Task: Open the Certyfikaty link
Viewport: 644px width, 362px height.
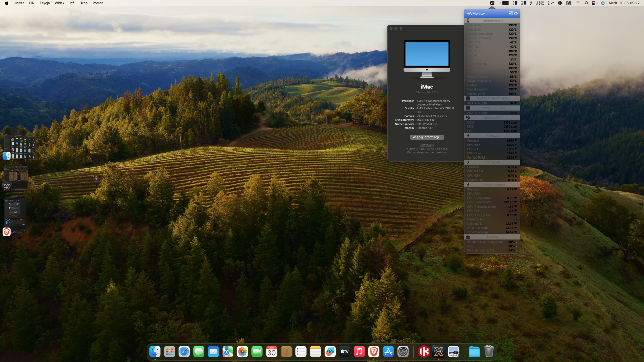Action: [427, 145]
